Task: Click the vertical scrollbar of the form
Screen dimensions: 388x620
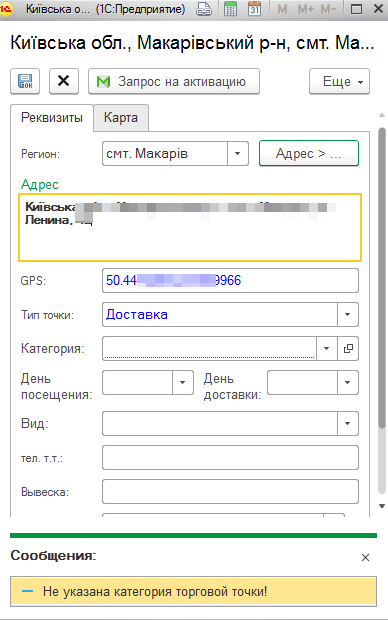Action: pos(382,277)
